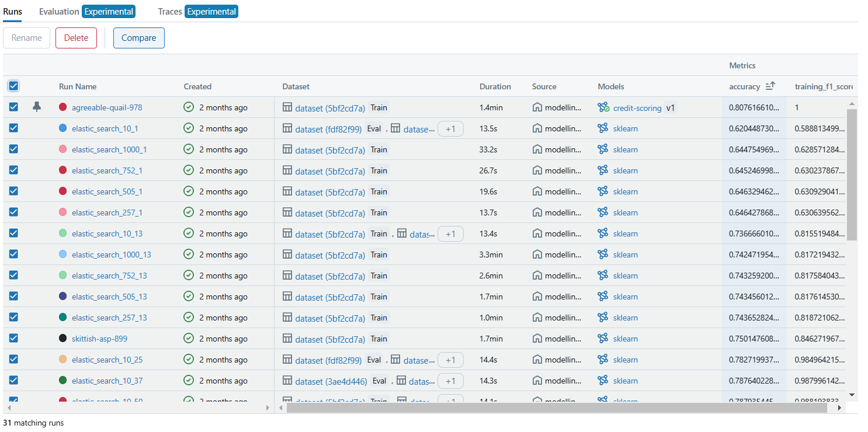The image size is (868, 432).
Task: Open the elastic_search_752_13 run link
Action: point(109,276)
